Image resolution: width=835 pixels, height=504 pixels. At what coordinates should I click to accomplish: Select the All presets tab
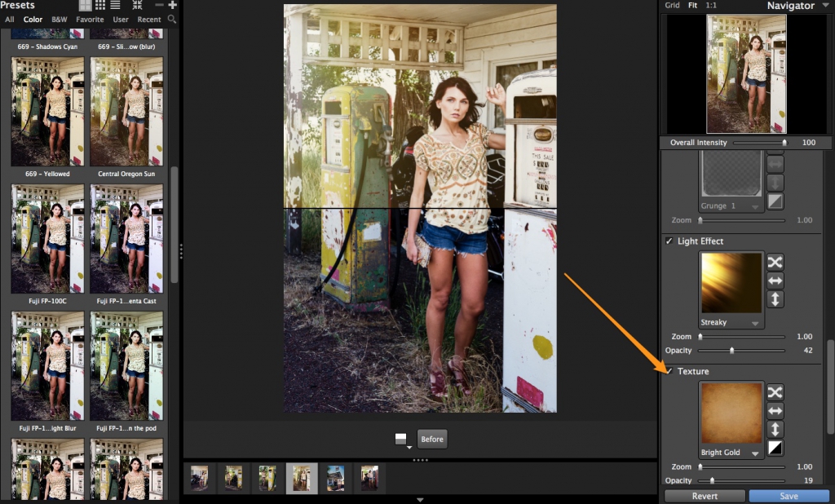point(10,20)
